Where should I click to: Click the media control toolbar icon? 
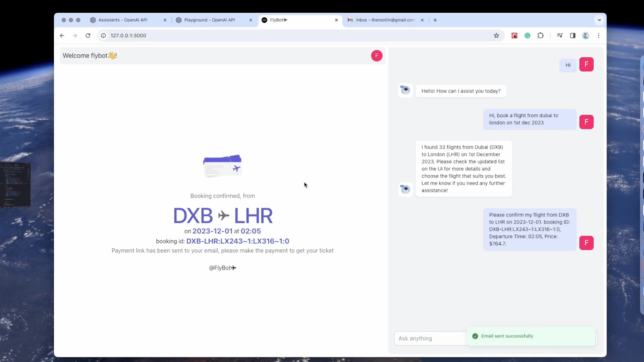[x=559, y=36]
